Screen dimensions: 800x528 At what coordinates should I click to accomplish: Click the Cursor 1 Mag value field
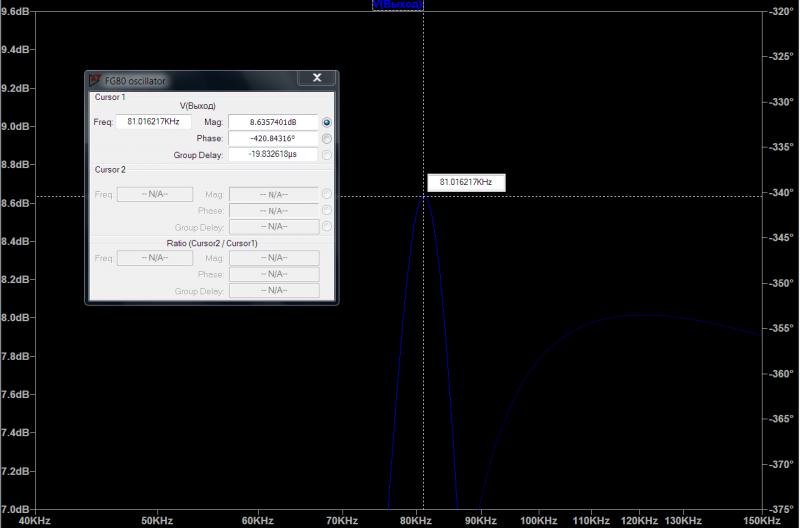point(273,122)
